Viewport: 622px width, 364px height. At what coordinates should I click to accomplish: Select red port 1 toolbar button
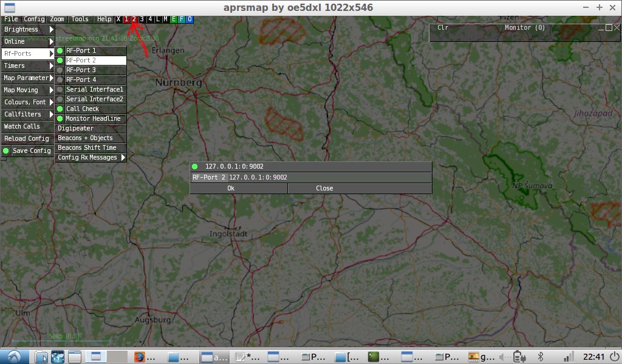(126, 19)
